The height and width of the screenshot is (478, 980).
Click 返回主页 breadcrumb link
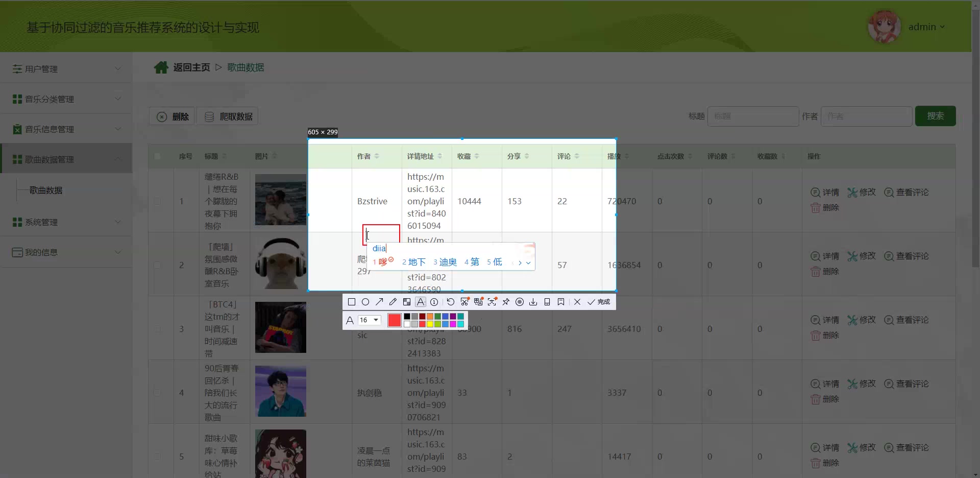coord(191,67)
